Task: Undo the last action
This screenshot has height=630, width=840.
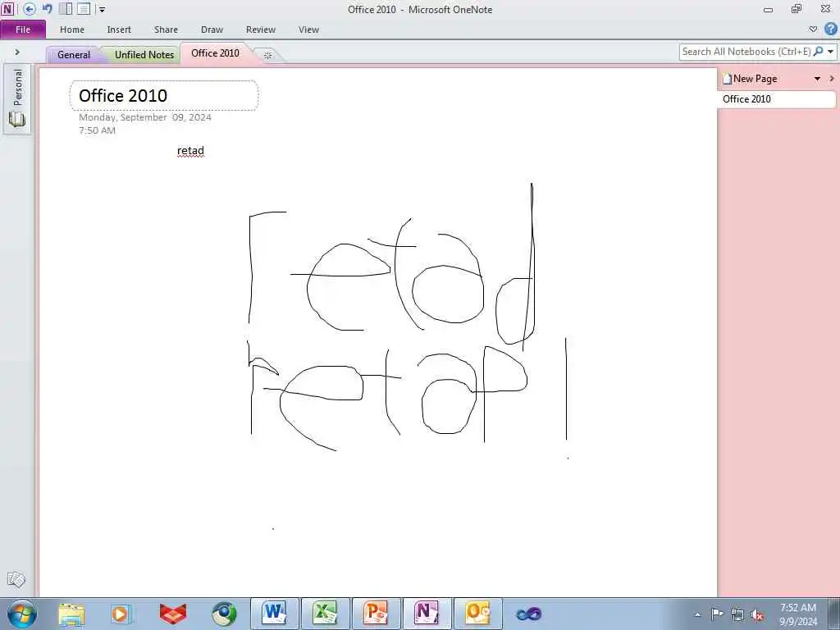Action: coord(47,9)
